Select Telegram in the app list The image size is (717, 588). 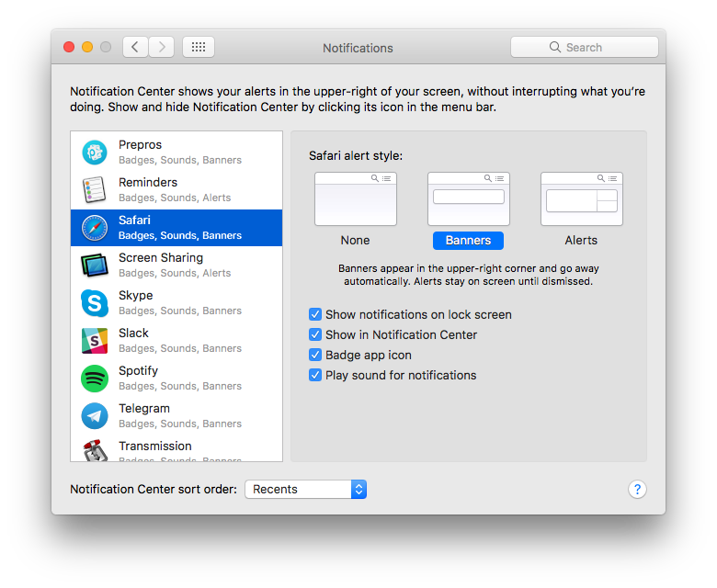click(176, 416)
